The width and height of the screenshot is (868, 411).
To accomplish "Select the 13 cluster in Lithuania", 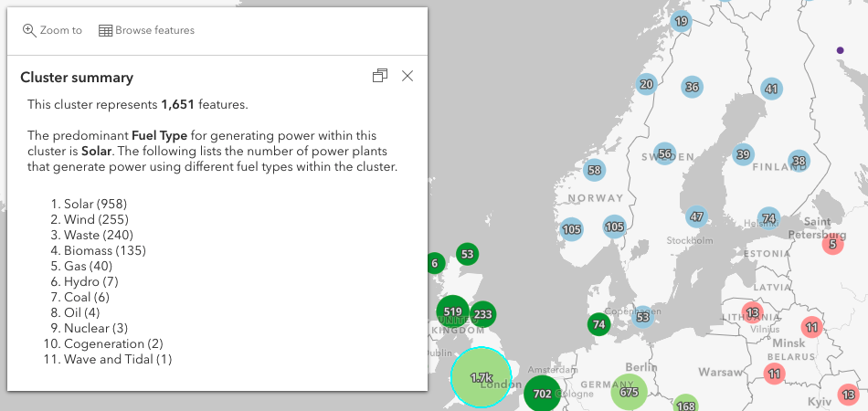I will click(x=752, y=312).
